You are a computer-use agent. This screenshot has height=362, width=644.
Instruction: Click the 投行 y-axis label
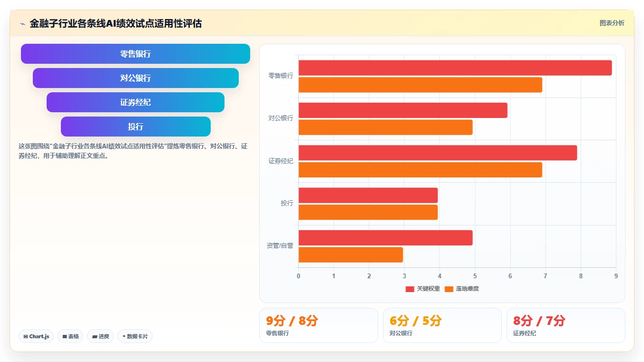coord(287,203)
